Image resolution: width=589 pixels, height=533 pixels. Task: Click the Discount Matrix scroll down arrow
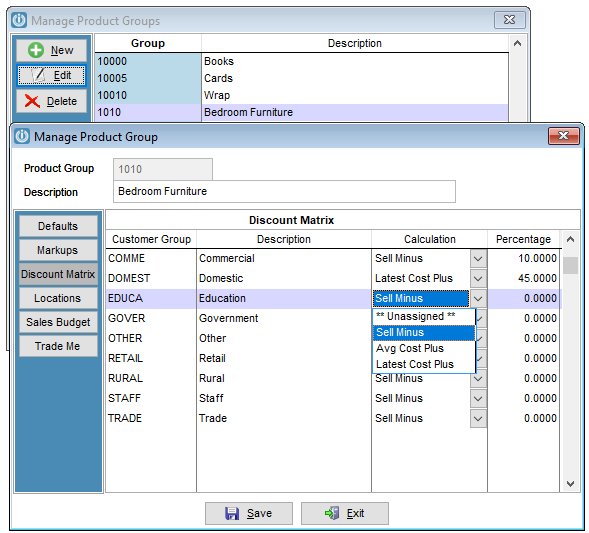tap(570, 483)
